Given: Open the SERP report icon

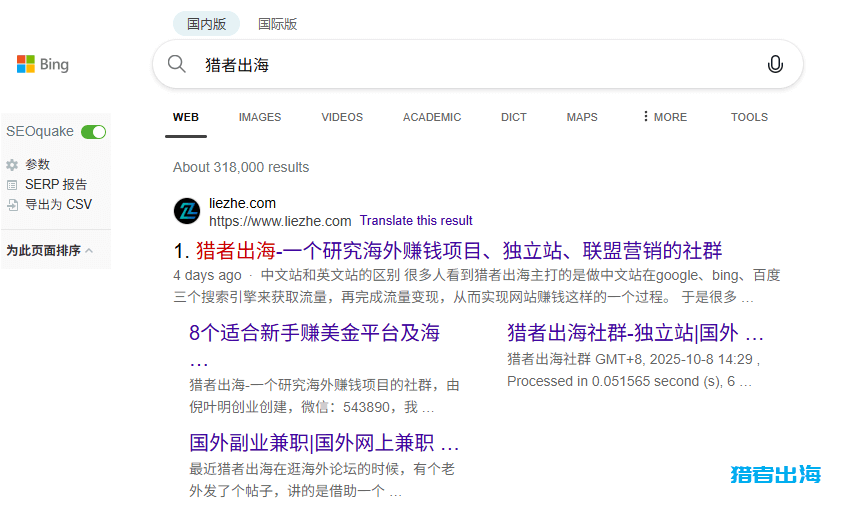Looking at the screenshot, I should (12, 185).
